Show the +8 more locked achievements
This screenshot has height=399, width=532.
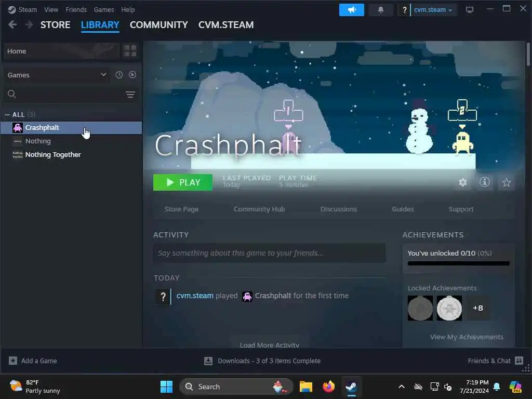pos(478,308)
